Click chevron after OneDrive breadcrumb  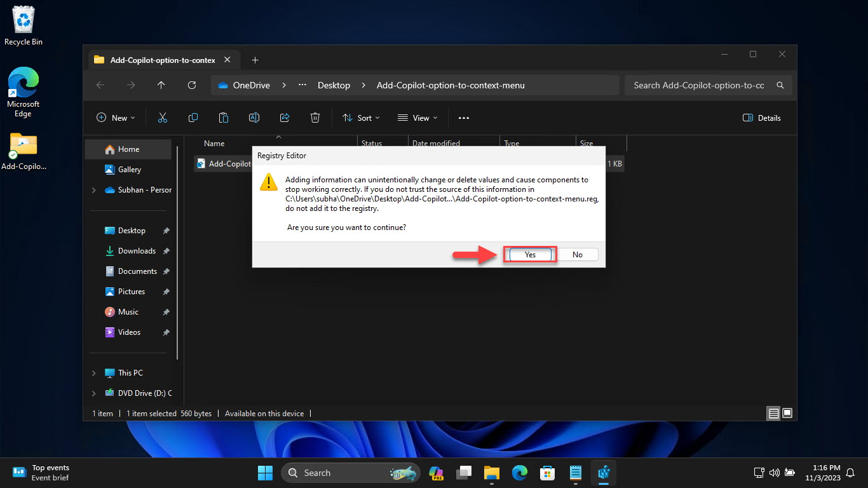click(x=283, y=85)
